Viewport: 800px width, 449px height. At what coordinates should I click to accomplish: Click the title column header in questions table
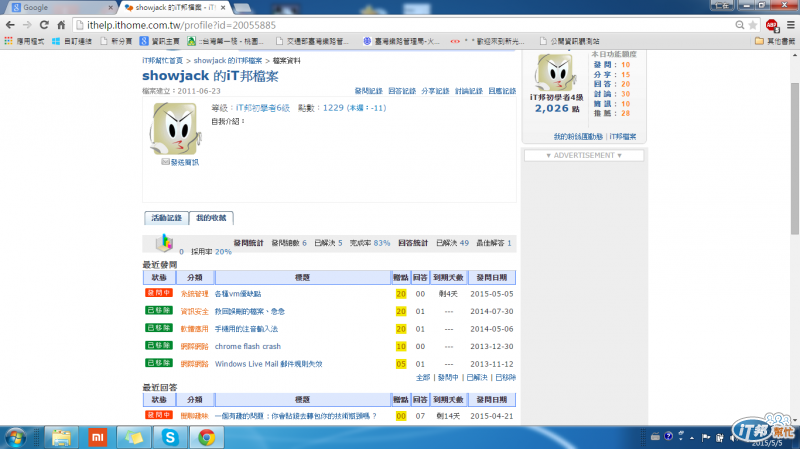(303, 278)
